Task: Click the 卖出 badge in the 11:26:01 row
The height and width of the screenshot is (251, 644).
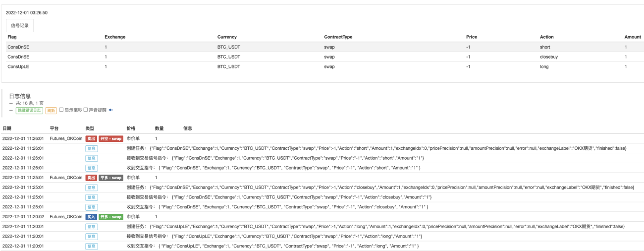Action: pos(91,138)
